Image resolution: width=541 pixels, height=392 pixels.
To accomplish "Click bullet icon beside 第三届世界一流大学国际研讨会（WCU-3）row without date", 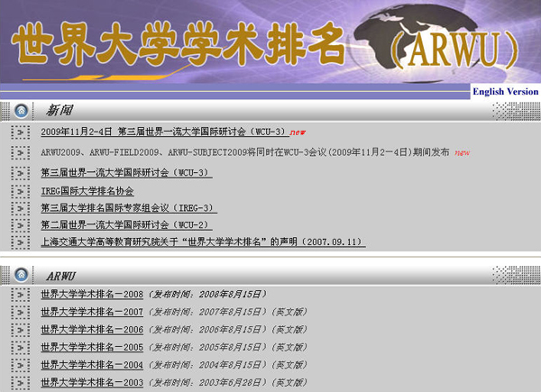I will (x=21, y=173).
